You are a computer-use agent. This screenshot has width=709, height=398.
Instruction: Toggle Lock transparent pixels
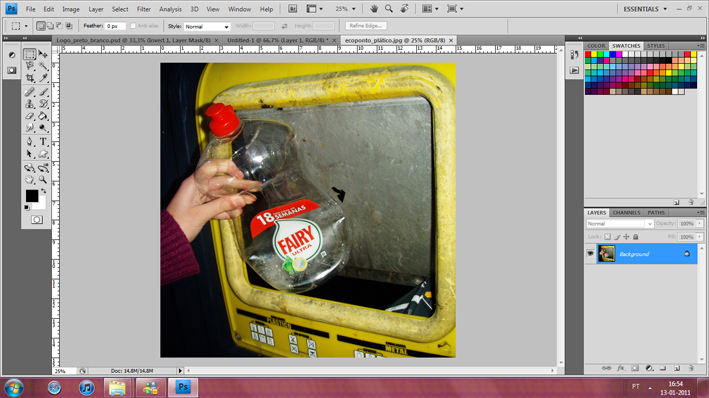[607, 237]
